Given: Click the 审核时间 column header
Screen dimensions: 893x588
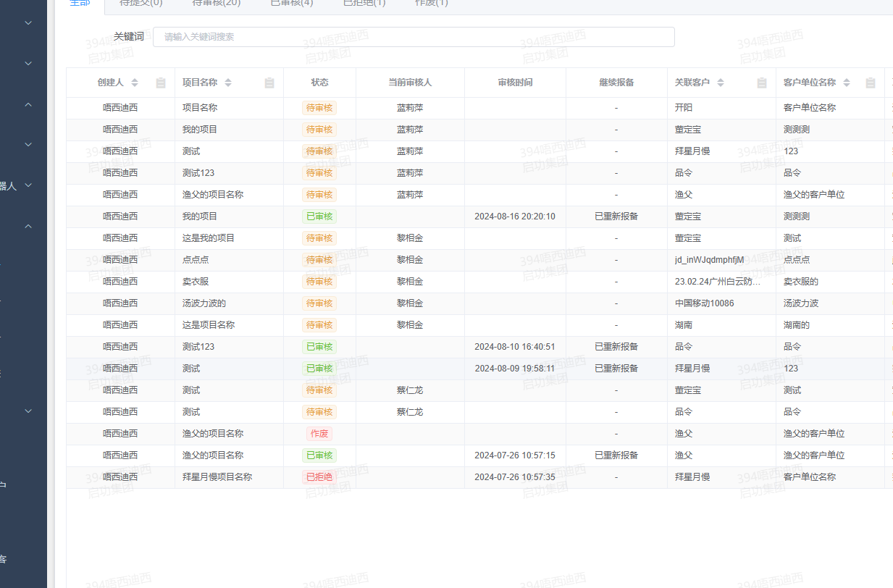Looking at the screenshot, I should coord(515,83).
